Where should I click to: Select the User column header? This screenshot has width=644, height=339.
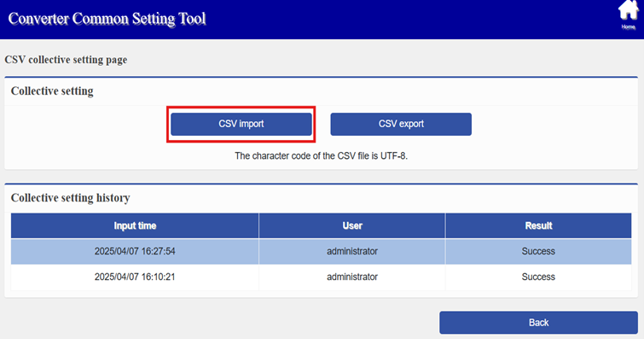(x=352, y=225)
